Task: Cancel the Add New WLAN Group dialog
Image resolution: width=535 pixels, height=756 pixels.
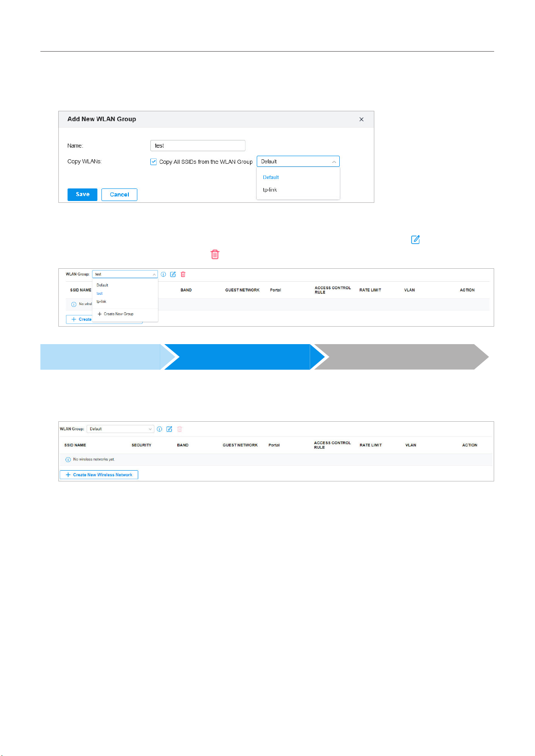Action: (x=119, y=194)
